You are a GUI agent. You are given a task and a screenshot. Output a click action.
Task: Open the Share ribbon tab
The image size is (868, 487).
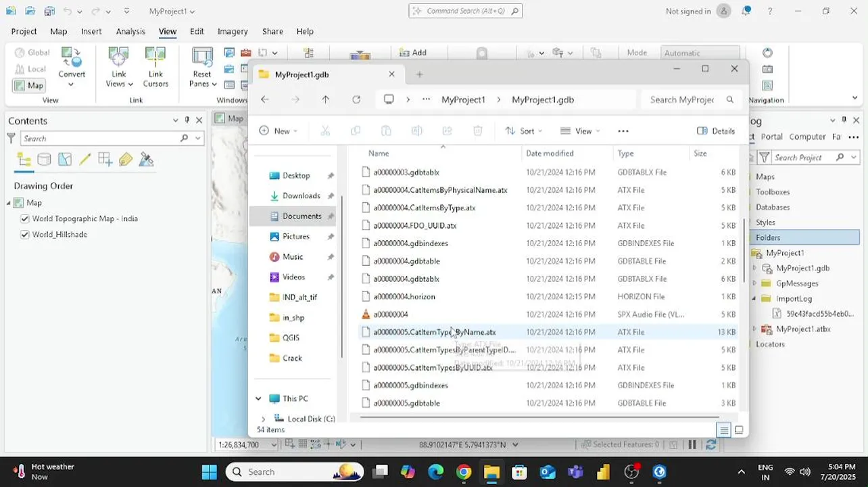coord(272,31)
